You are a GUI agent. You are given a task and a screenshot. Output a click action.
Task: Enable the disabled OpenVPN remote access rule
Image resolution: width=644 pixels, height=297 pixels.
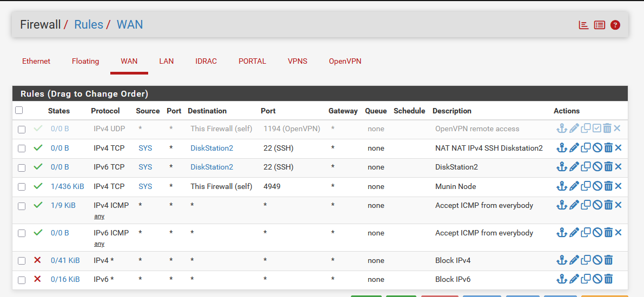tap(597, 129)
